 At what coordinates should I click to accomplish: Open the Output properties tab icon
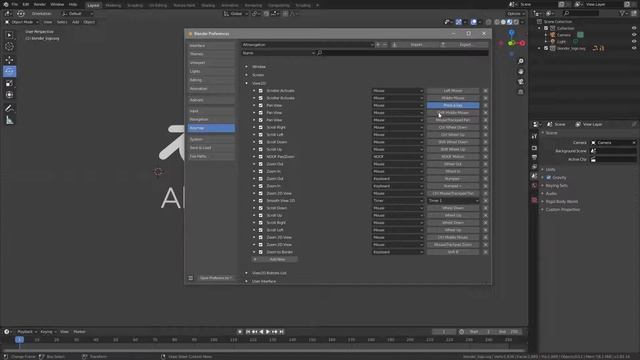coord(534,157)
